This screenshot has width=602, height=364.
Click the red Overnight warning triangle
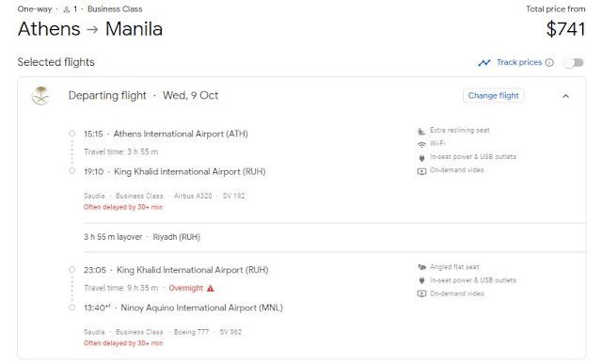coord(211,289)
